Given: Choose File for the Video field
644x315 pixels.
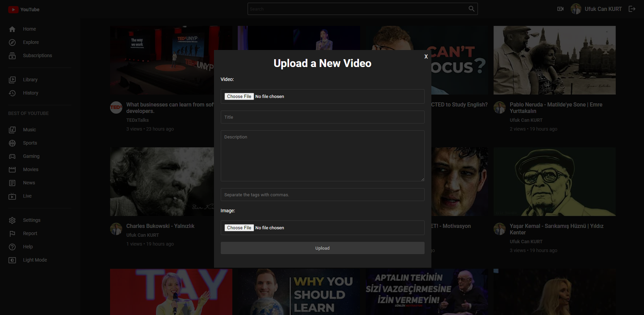Looking at the screenshot, I should [x=239, y=96].
